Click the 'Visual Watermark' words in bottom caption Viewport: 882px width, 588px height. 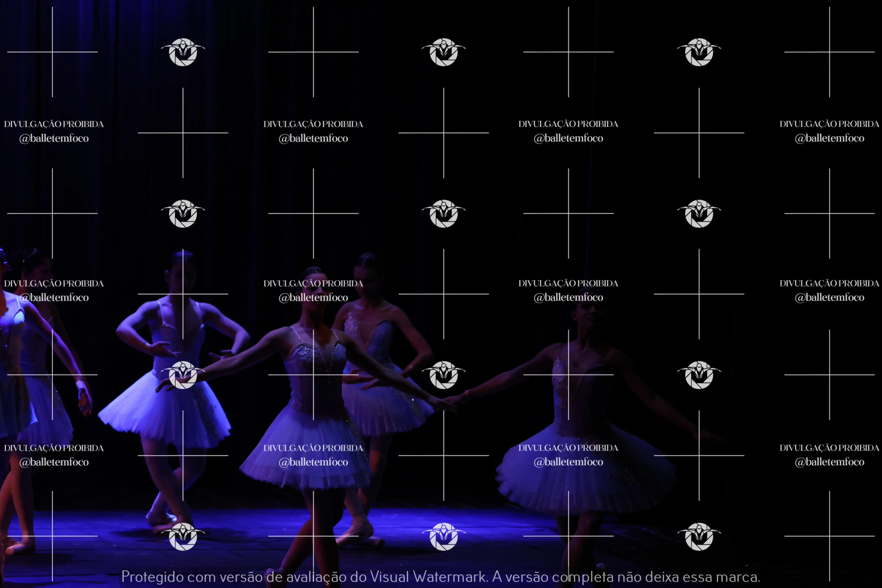(x=427, y=577)
